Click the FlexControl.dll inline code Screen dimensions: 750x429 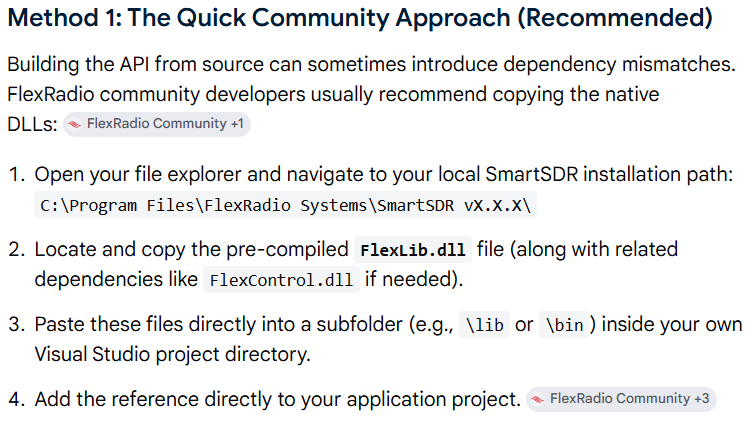click(281, 280)
